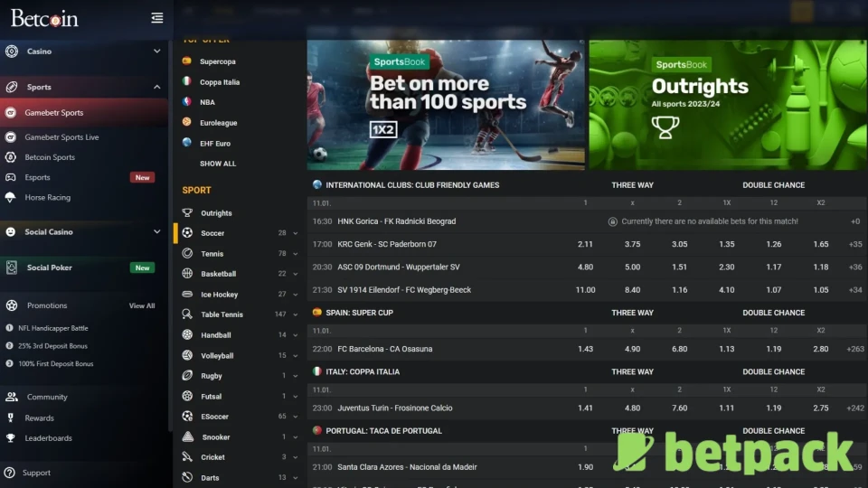Open the Outrights all sports 2023/24 banner

coord(728,105)
